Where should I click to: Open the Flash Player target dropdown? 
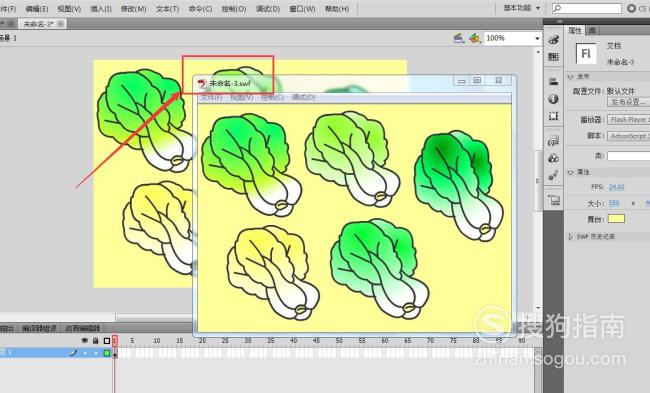pos(628,119)
